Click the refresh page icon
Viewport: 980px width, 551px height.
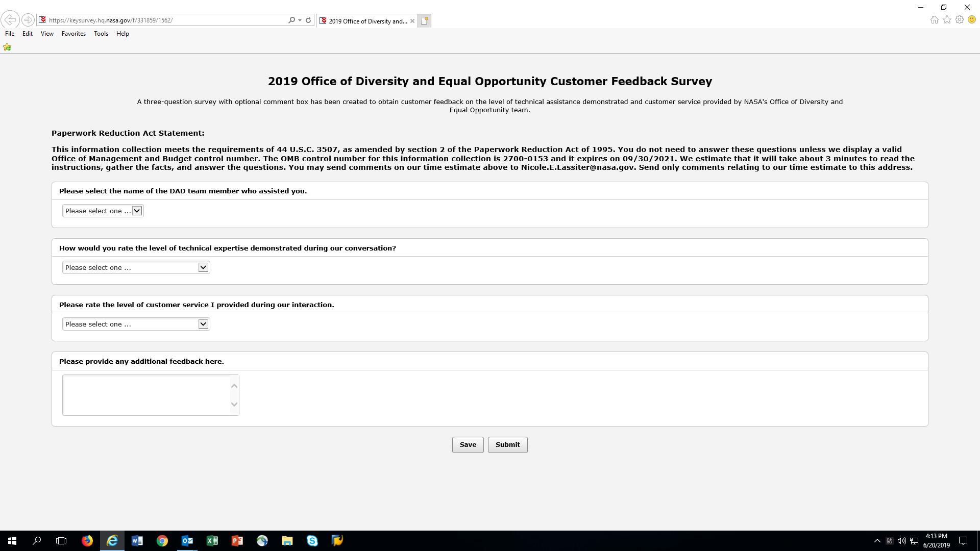308,20
